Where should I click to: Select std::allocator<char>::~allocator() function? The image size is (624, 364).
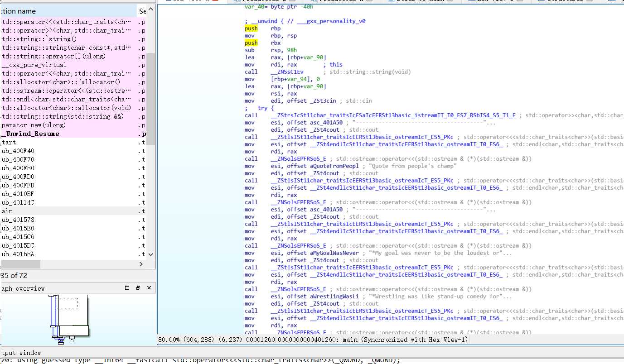[73, 82]
